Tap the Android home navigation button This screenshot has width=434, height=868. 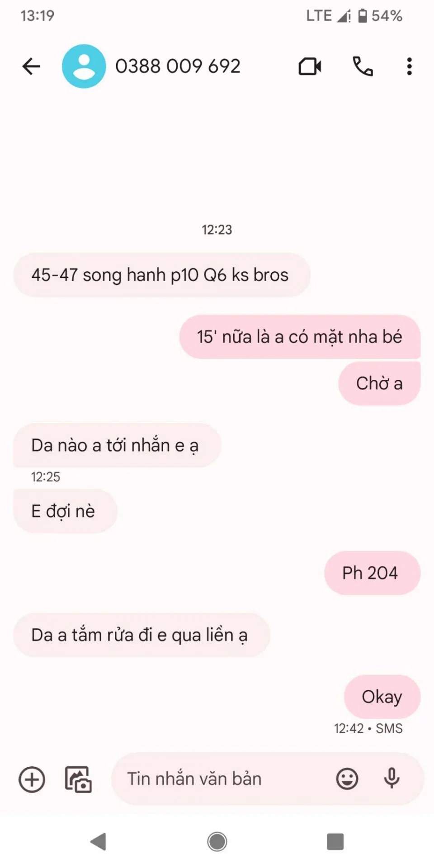[x=217, y=842]
